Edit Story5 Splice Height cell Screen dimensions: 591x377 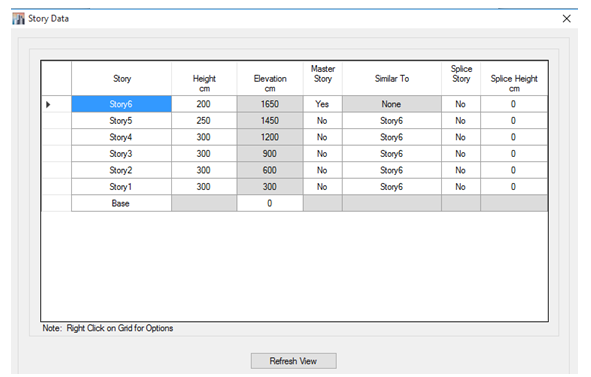tap(514, 121)
